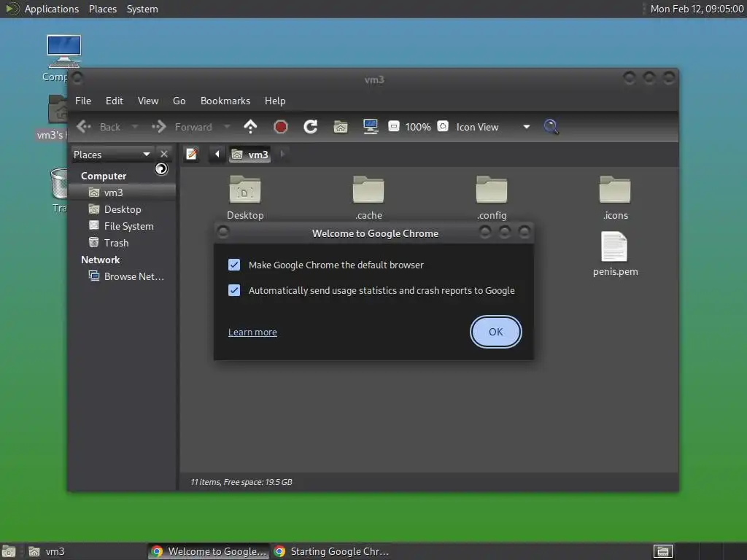Open the Applications panel menu
747x560 pixels.
[52, 9]
